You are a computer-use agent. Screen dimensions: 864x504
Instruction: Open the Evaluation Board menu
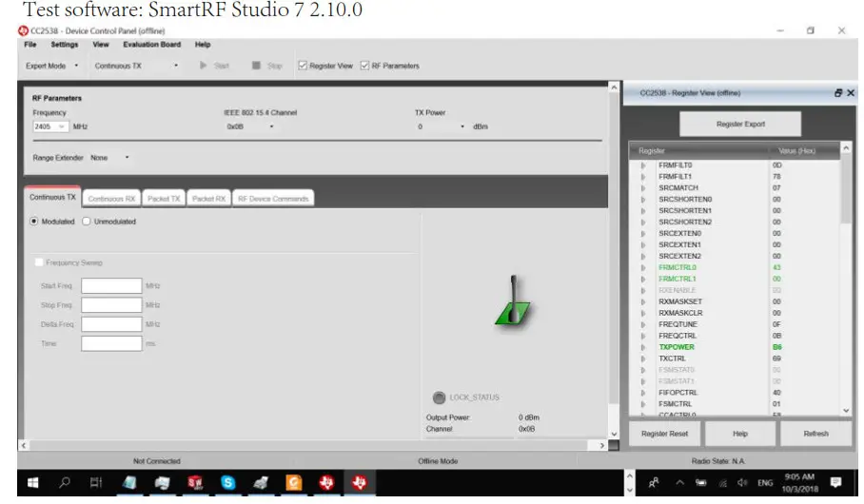[151, 45]
